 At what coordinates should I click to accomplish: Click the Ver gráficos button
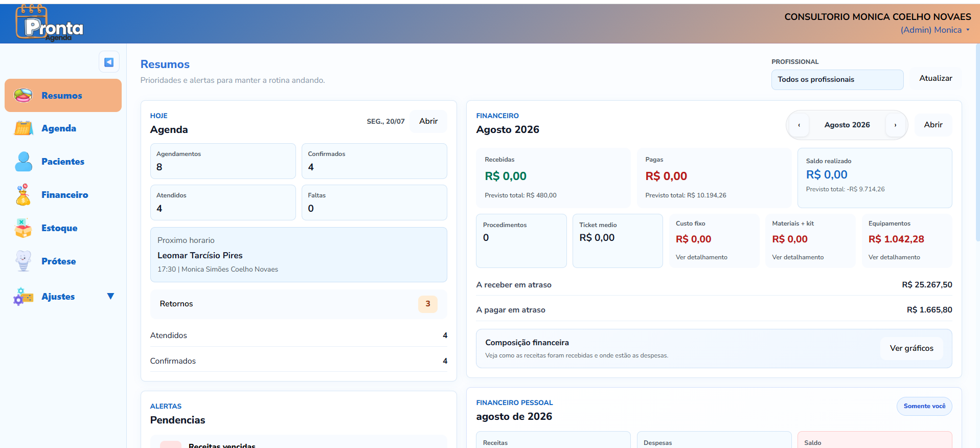pyautogui.click(x=911, y=348)
